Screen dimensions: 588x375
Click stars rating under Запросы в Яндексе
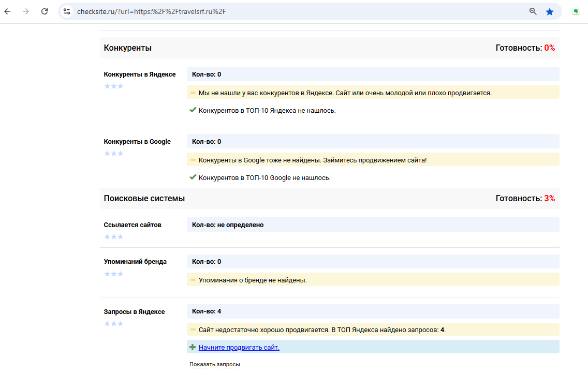pyautogui.click(x=114, y=323)
